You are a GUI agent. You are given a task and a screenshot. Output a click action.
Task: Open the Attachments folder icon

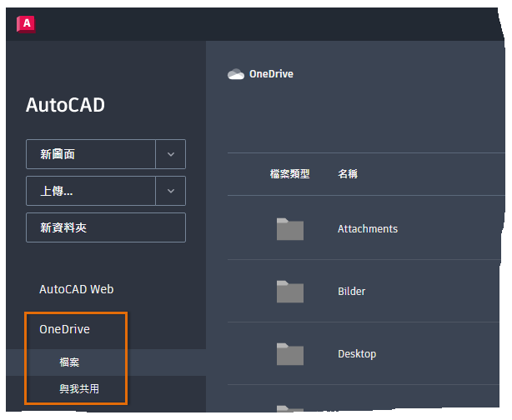pyautogui.click(x=290, y=229)
